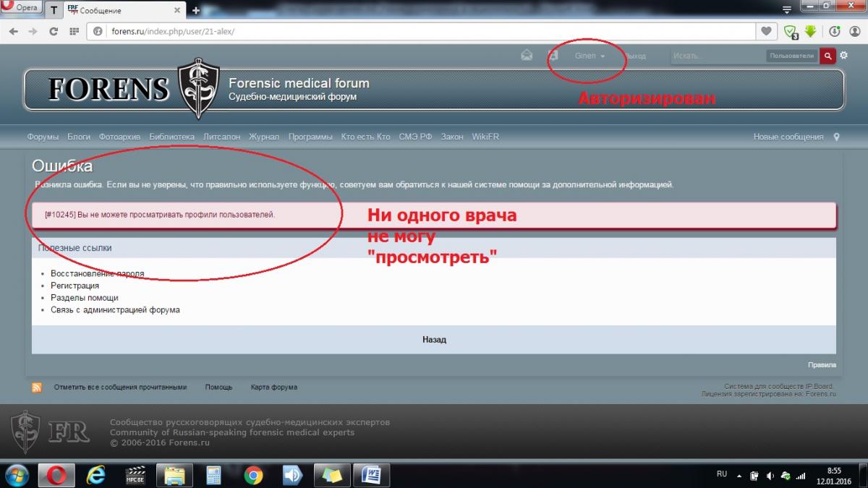Open the Программы menu item
Image resolution: width=868 pixels, height=488 pixels.
point(310,137)
